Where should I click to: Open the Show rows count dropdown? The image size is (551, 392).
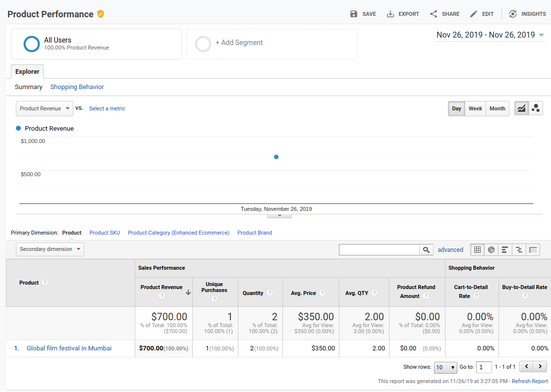point(445,367)
